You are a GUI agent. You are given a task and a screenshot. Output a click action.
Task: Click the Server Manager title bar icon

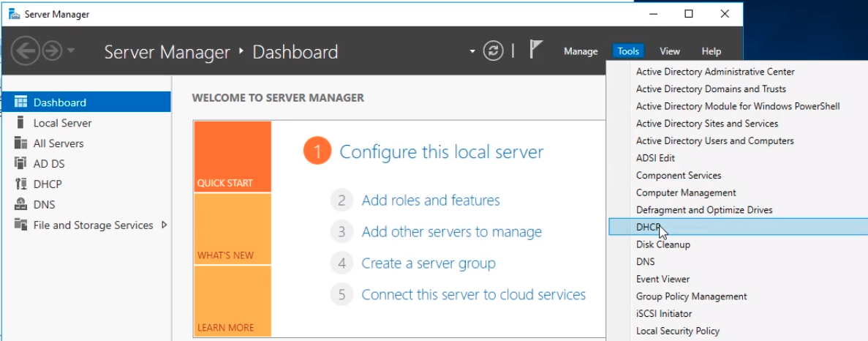click(14, 14)
